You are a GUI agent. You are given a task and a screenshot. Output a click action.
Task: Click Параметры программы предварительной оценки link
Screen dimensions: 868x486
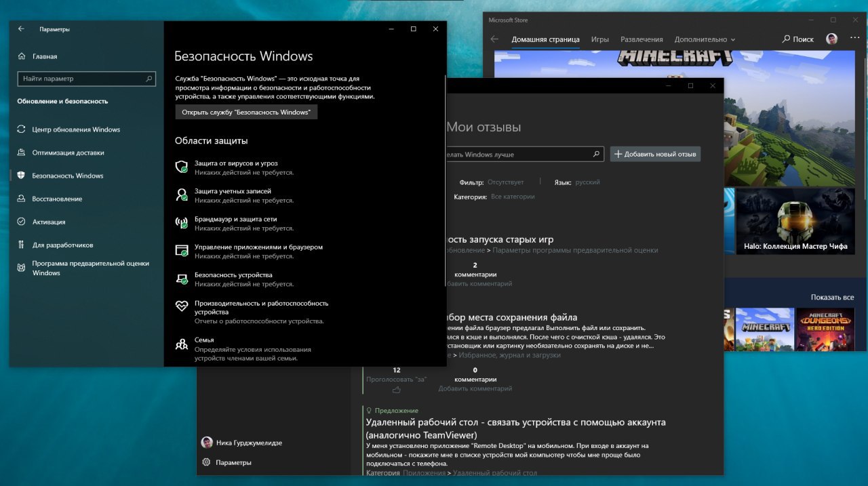575,250
